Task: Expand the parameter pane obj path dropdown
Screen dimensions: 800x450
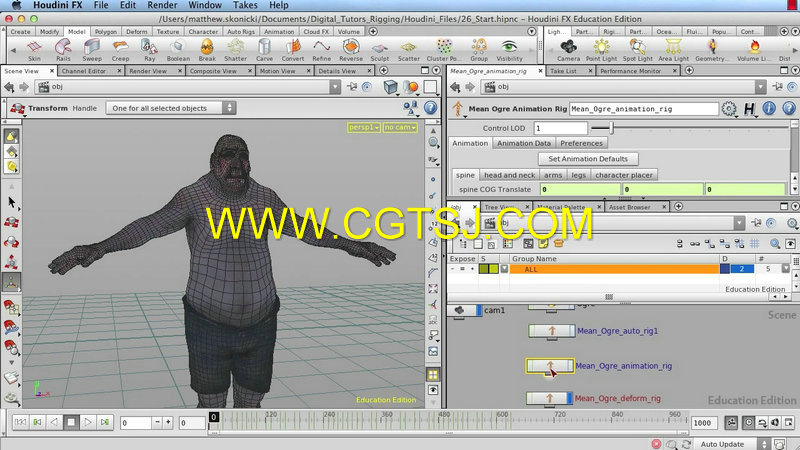Action: click(x=761, y=87)
